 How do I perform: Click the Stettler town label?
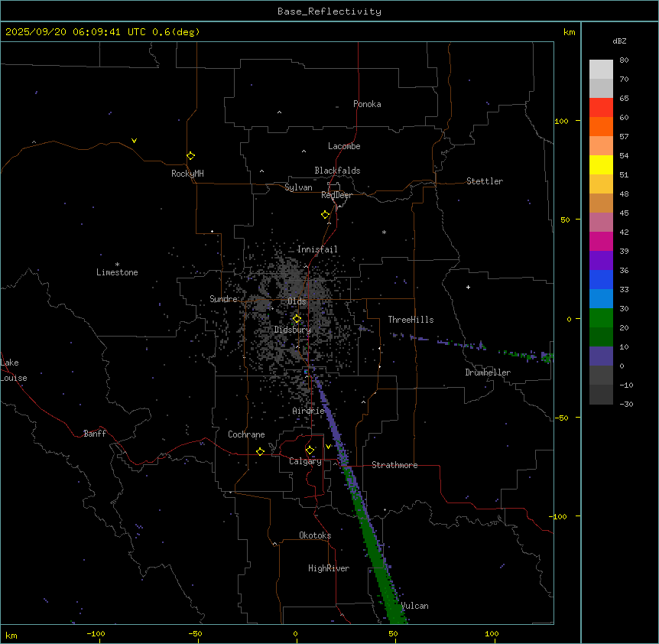point(485,181)
